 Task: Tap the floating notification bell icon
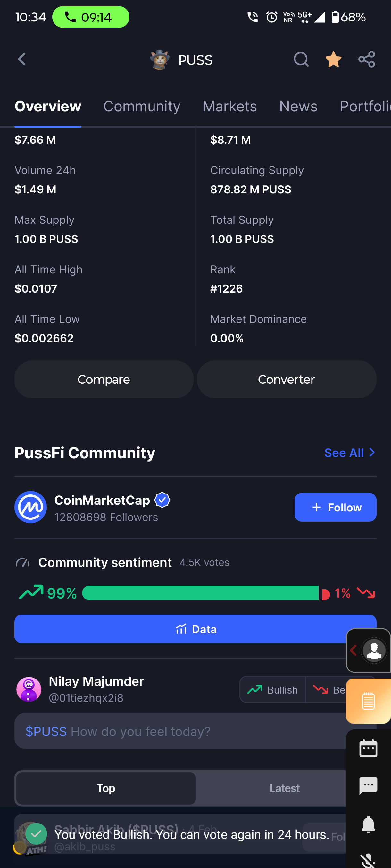[368, 824]
